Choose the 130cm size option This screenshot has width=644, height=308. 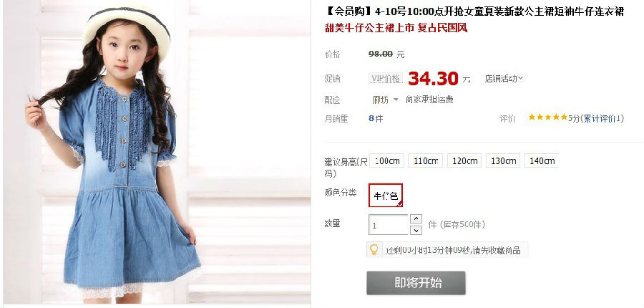point(503,160)
